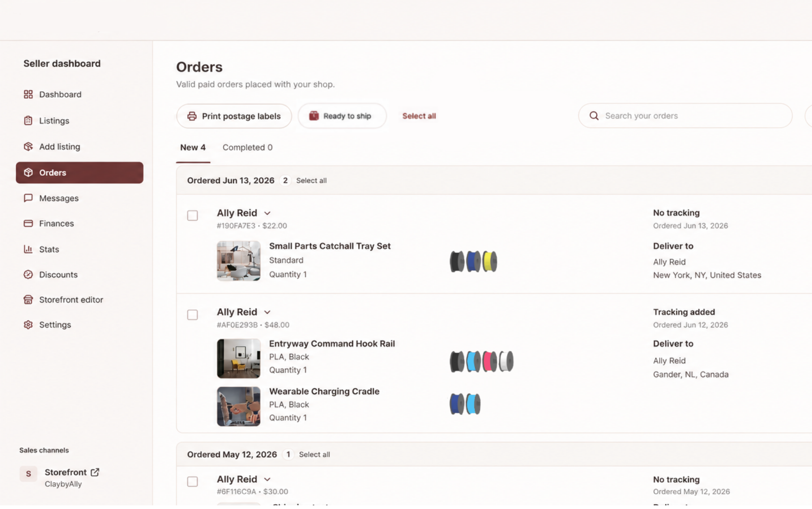Screen dimensions: 812x509
Task: Click the Listings clipboard icon
Action: click(x=28, y=121)
